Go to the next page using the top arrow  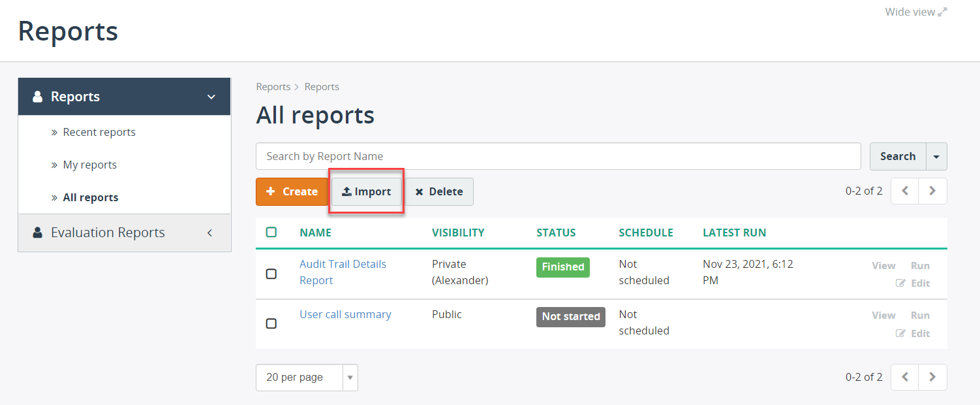(x=932, y=191)
